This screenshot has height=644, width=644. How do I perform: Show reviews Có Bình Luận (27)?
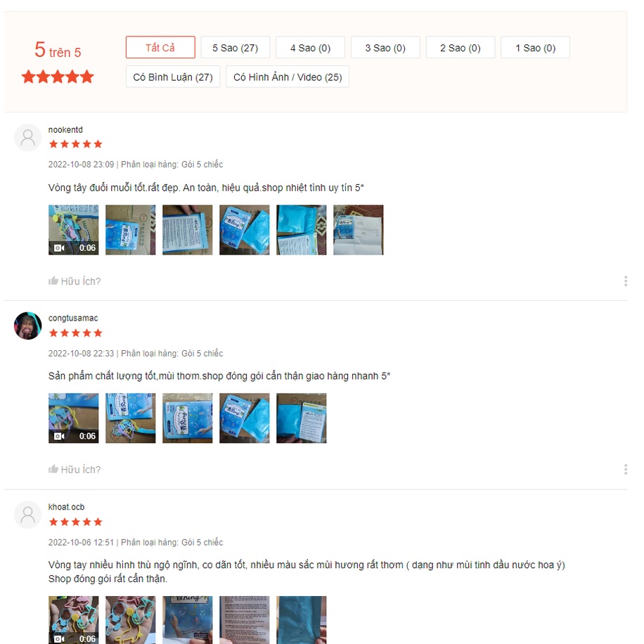coord(173,77)
